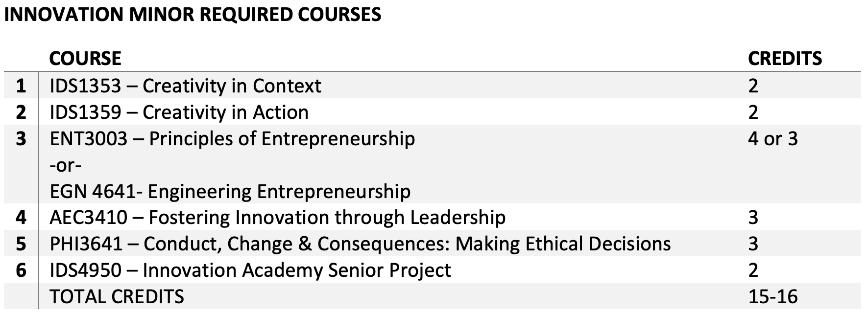Click the TOTAL CREDITS label
Viewport: 868px width, 313px height.
coord(117,297)
